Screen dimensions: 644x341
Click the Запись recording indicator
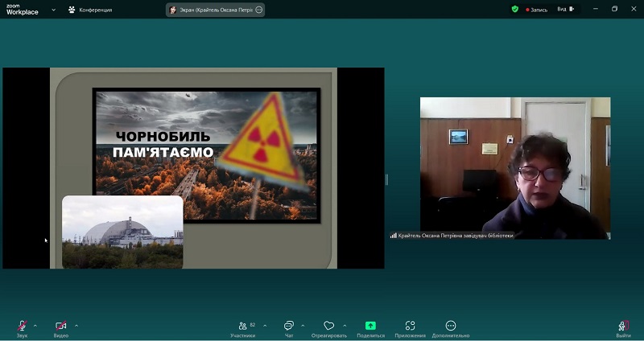(x=537, y=10)
